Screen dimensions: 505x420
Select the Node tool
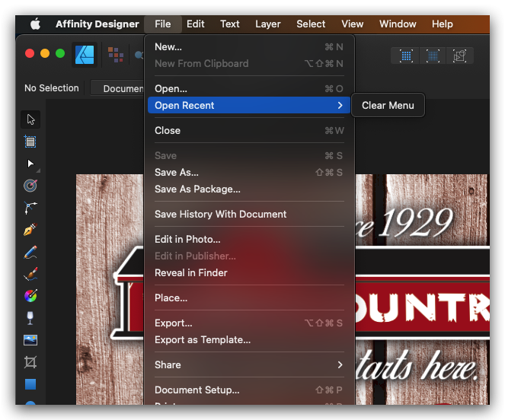[30, 164]
